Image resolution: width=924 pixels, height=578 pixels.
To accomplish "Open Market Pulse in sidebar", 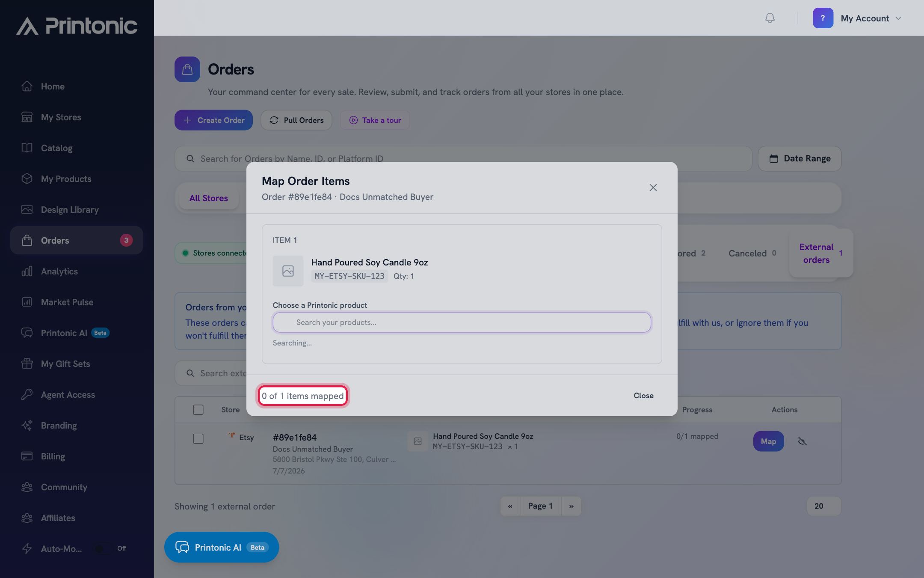I will (x=77, y=302).
